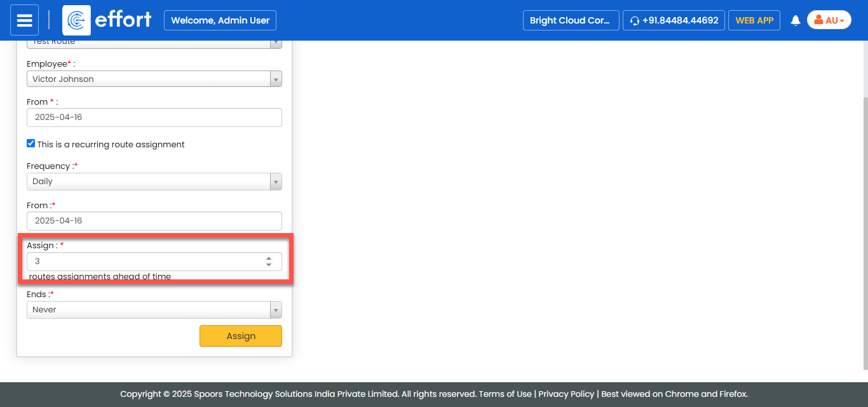Open the Terms of Use link
868x407 pixels.
505,394
